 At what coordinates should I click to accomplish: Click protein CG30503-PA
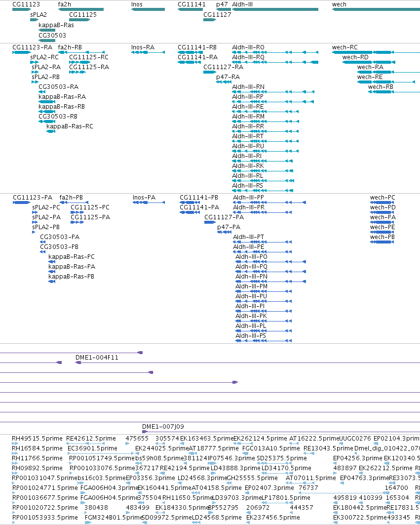click(x=60, y=237)
